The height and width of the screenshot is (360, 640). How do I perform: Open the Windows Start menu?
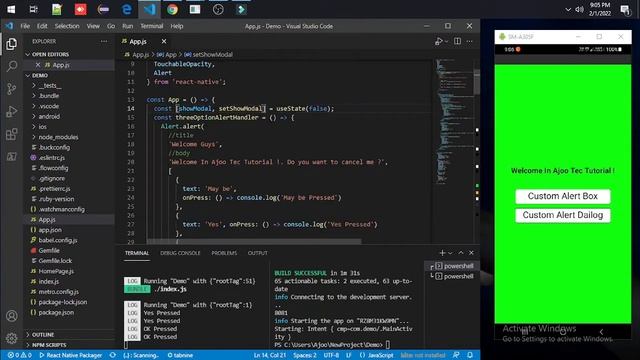(x=11, y=9)
